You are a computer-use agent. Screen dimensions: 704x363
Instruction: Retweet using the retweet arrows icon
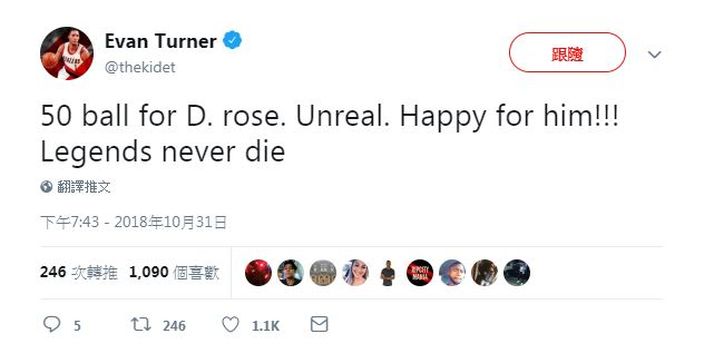[141, 324]
